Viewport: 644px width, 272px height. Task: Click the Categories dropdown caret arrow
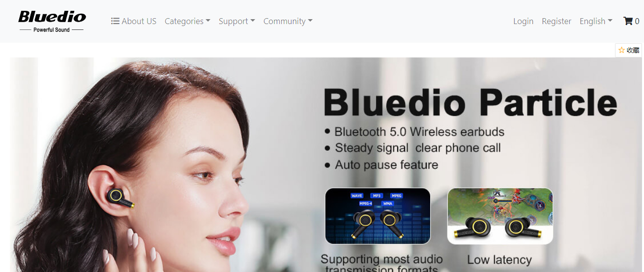tap(208, 21)
